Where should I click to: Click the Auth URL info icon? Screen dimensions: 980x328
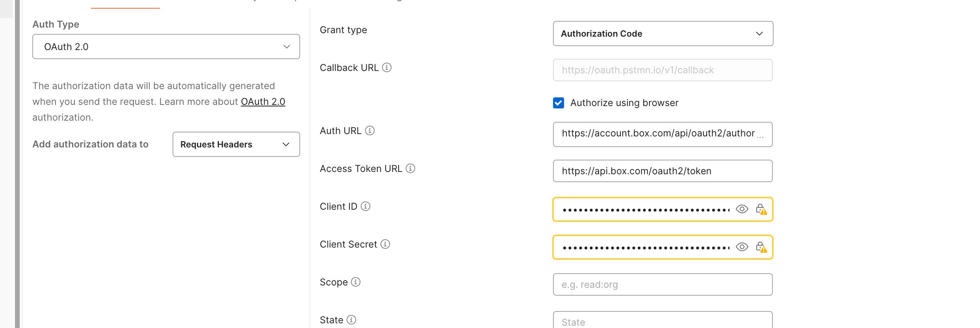(x=370, y=130)
